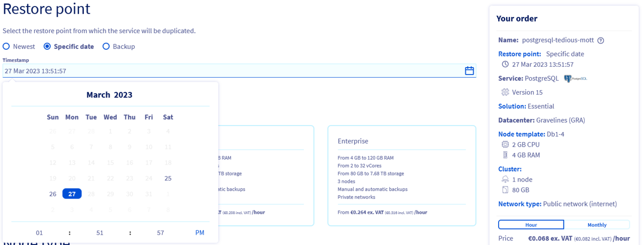
Task: Click the help icon next to postgresql-tedious-mott
Action: [600, 40]
